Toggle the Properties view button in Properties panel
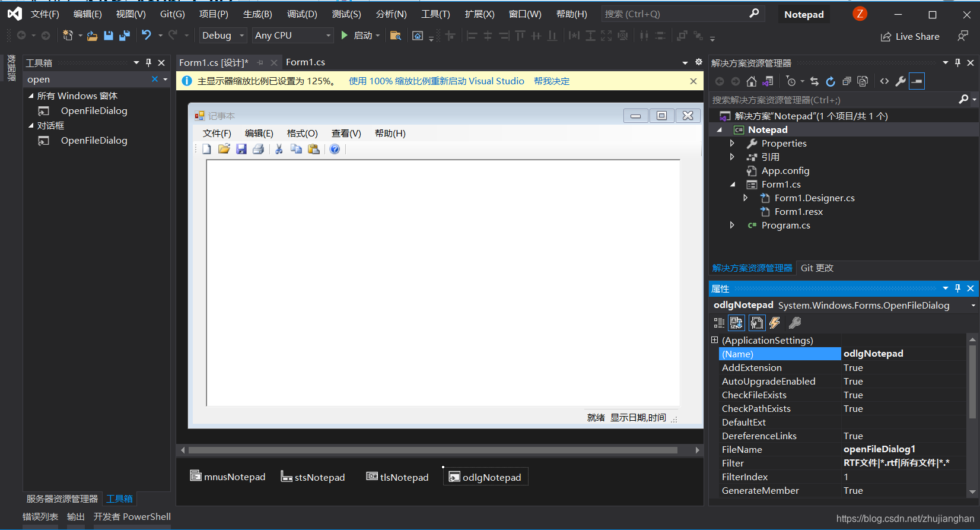This screenshot has width=980, height=530. point(756,323)
